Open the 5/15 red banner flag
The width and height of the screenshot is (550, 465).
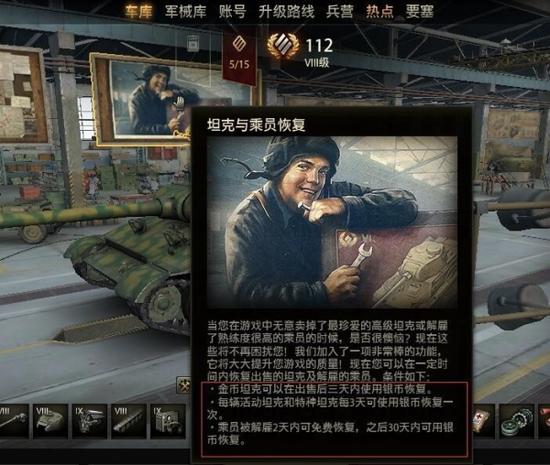(239, 53)
